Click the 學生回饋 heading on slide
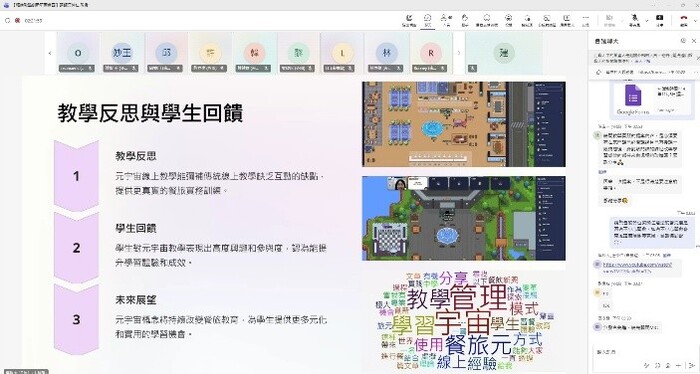 point(136,228)
